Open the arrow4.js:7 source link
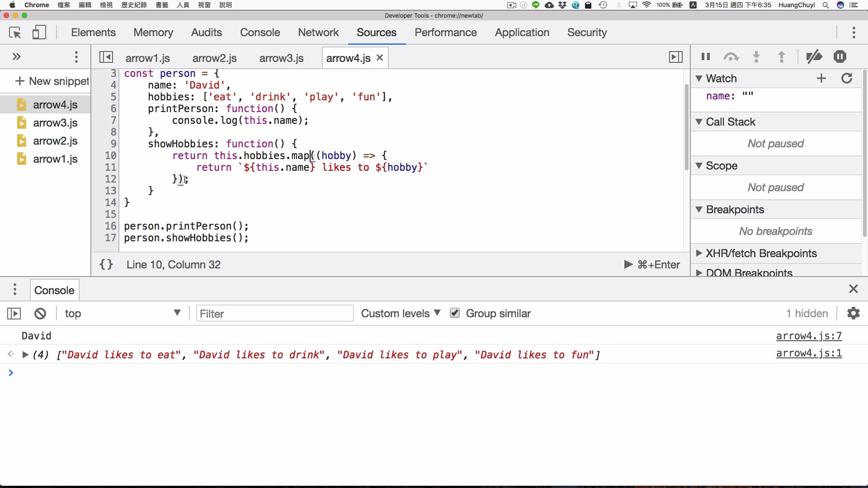The width and height of the screenshot is (868, 488). point(808,336)
